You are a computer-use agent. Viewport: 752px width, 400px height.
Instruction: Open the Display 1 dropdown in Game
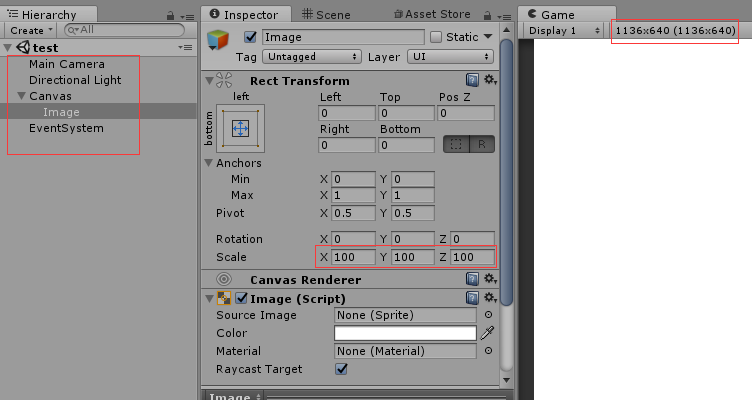coord(564,30)
